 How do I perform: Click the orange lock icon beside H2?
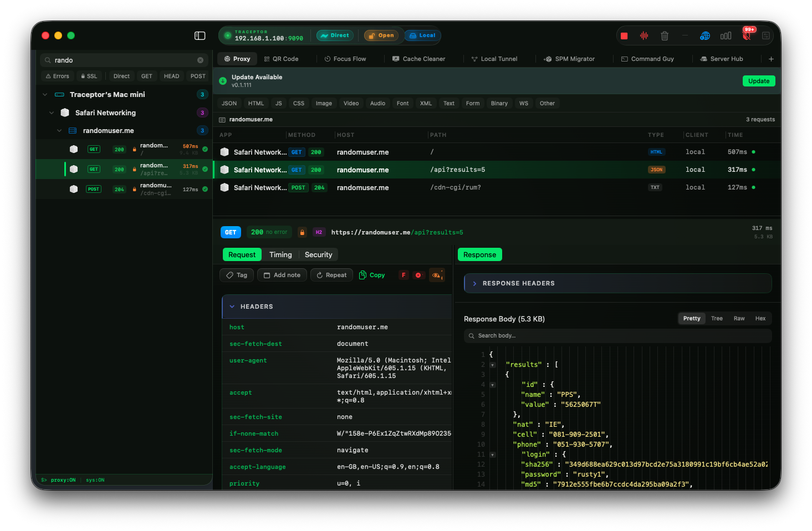(302, 232)
